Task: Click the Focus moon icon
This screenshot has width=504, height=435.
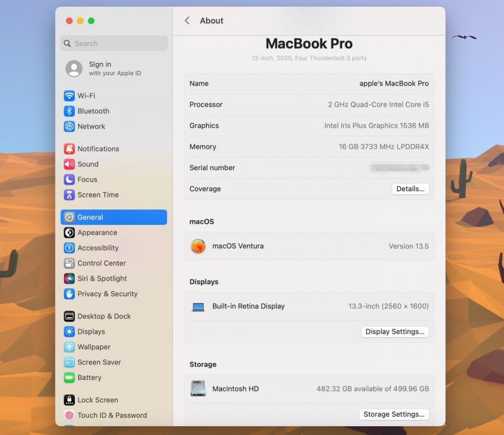Action: 69,180
